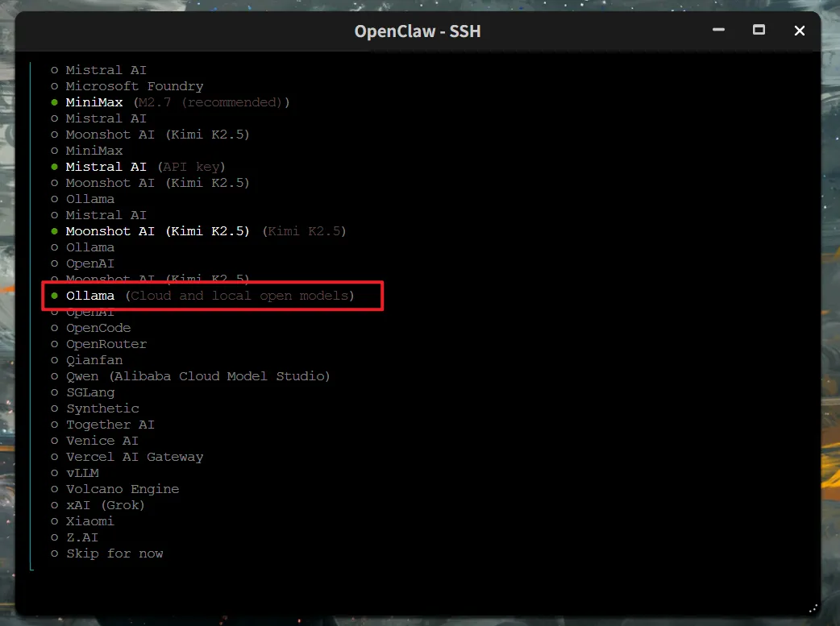This screenshot has width=840, height=626.
Task: Select the Microsoft Foundry option
Action: pyautogui.click(x=127, y=86)
